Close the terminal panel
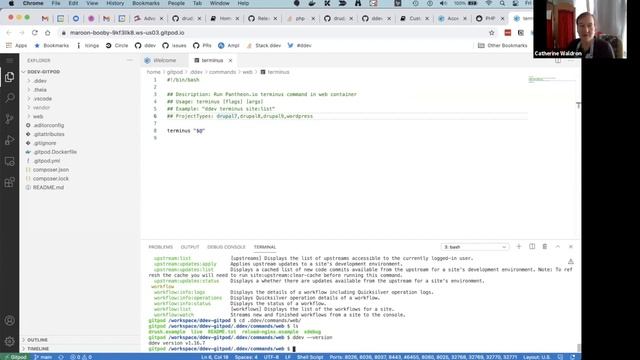The image size is (640, 360). click(x=571, y=247)
